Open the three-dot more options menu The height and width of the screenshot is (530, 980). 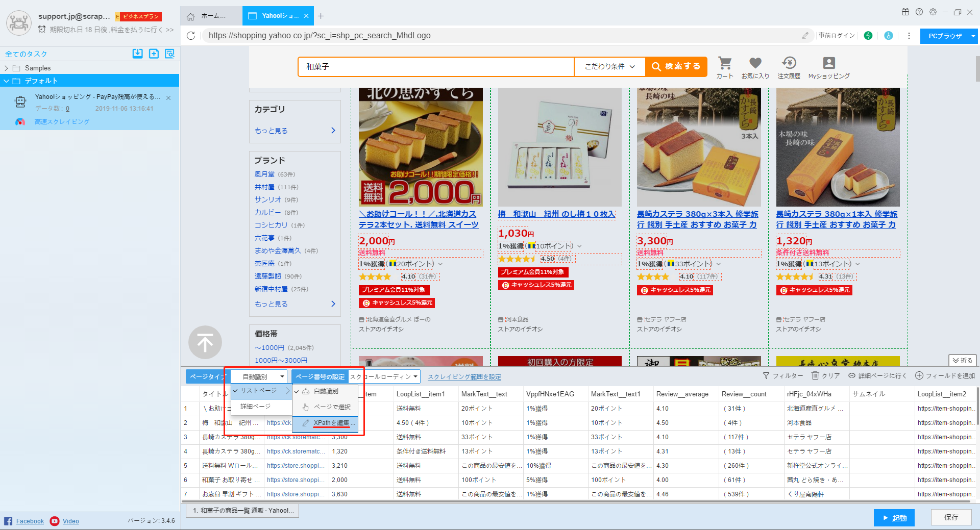point(909,36)
